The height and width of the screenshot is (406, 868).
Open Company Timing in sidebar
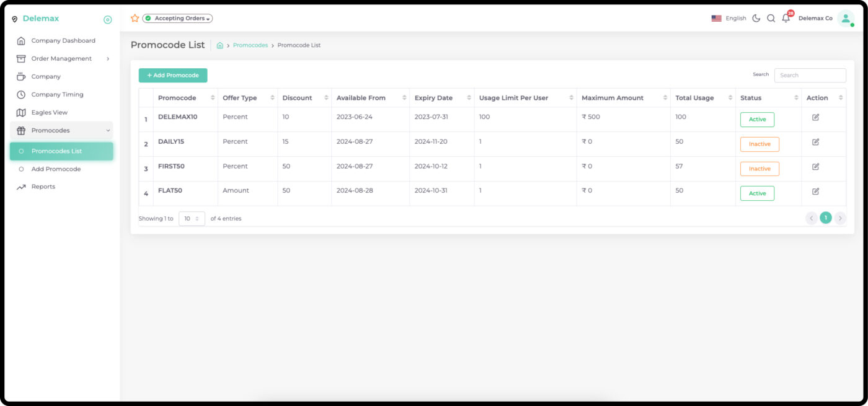[x=57, y=95]
